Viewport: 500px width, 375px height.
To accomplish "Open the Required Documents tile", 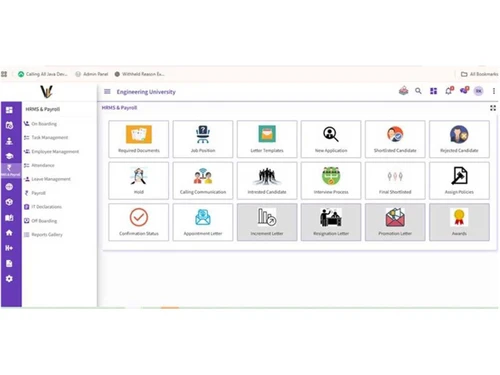I will tap(139, 139).
